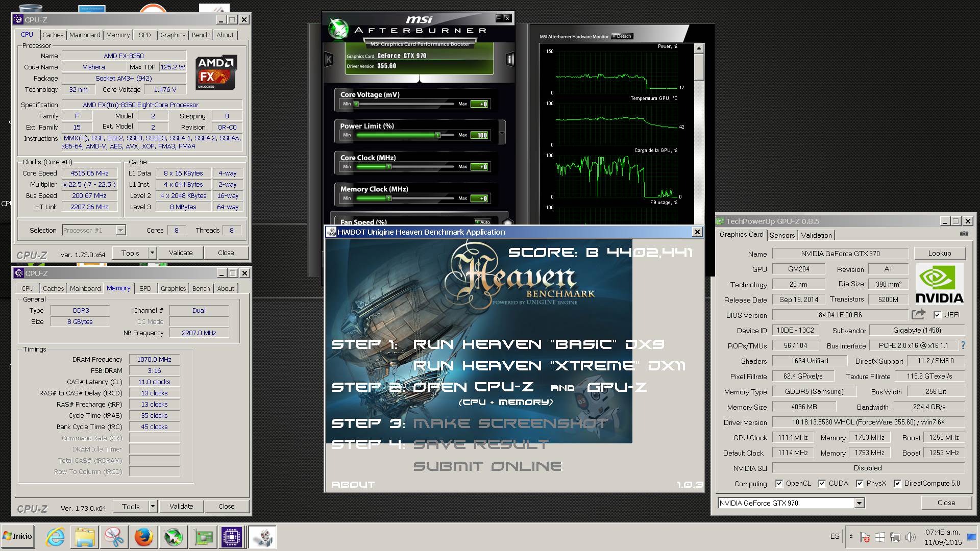This screenshot has height=551, width=980.
Task: Switch to the Validation tab in GPU-Z
Action: click(x=816, y=235)
